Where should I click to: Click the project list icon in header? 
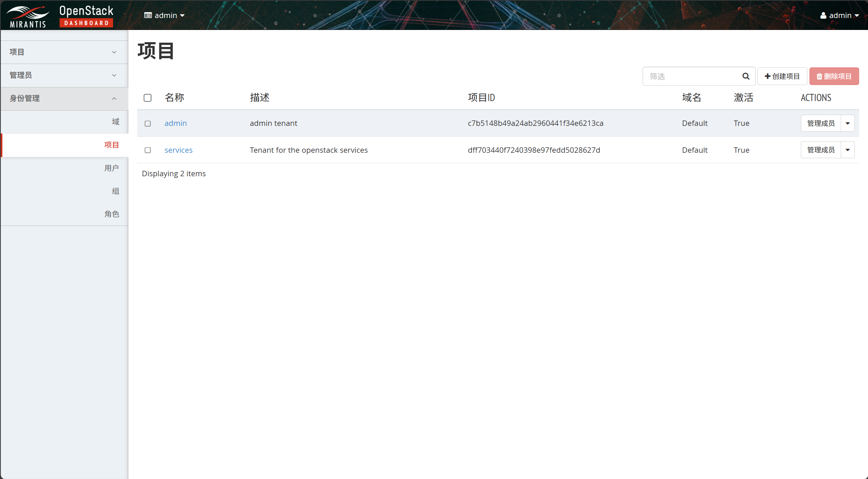[x=148, y=16]
